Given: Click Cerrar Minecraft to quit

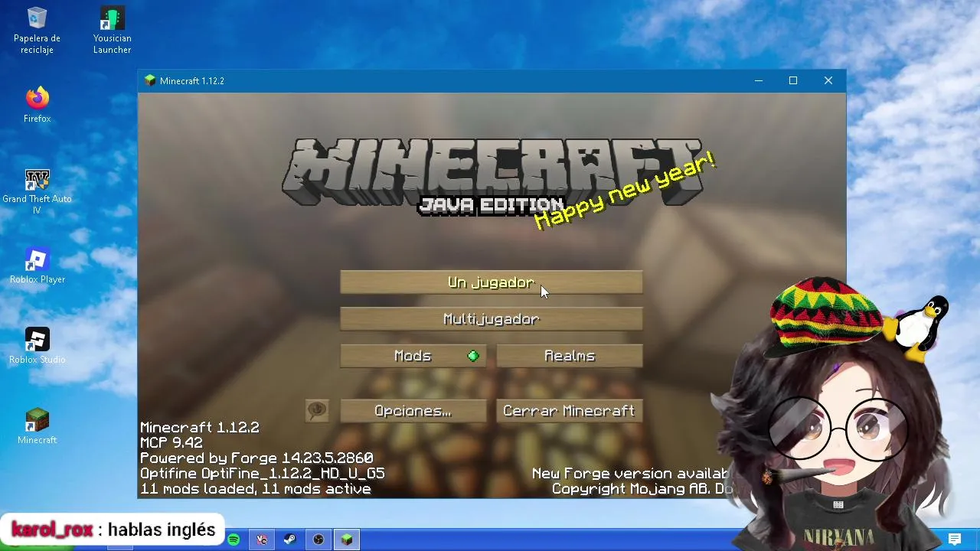Looking at the screenshot, I should click(569, 411).
